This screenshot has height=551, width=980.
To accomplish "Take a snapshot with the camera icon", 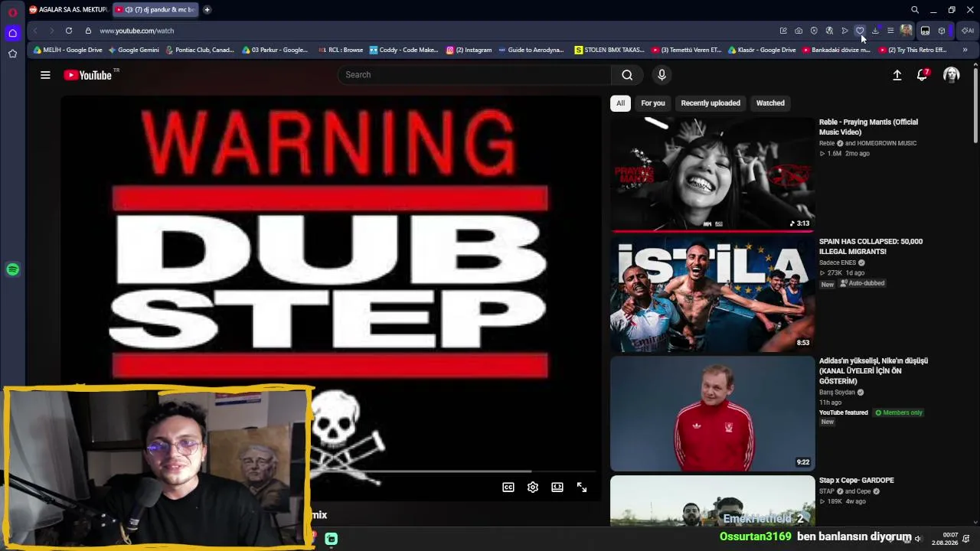I will pyautogui.click(x=799, y=31).
